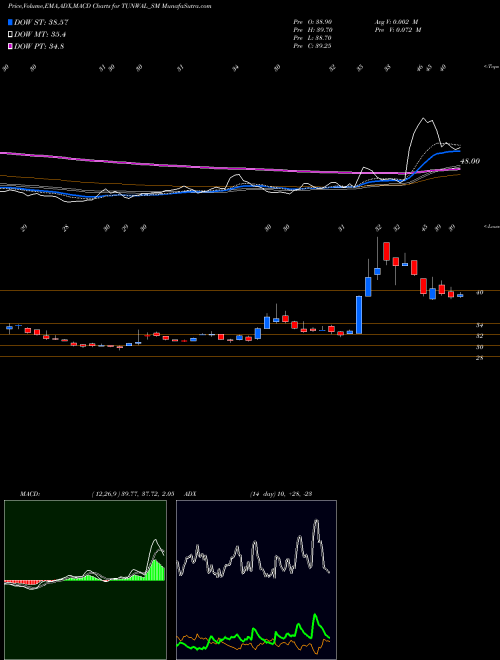This screenshot has width=500, height=660.
Task: Click the 28 price axis label
Action: coord(479,358)
